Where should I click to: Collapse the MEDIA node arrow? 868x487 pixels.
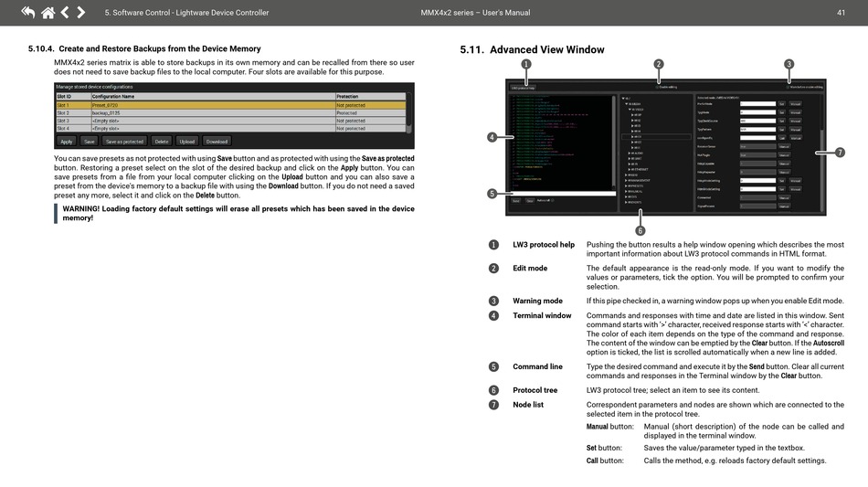(x=627, y=104)
